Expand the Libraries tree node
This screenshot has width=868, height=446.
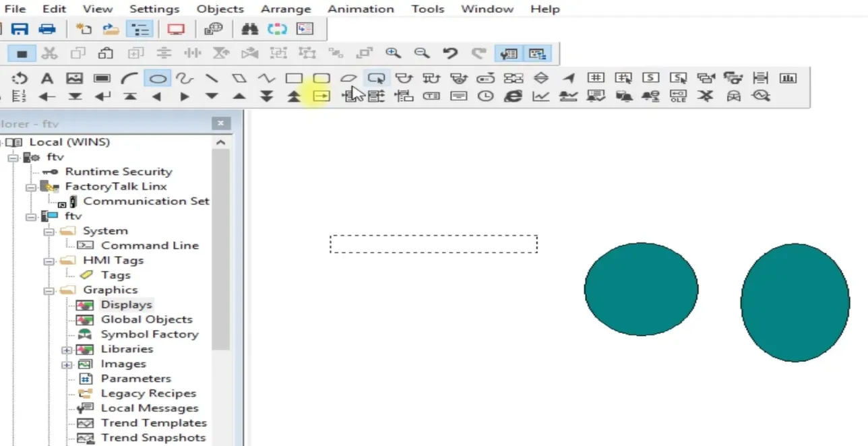pos(66,349)
